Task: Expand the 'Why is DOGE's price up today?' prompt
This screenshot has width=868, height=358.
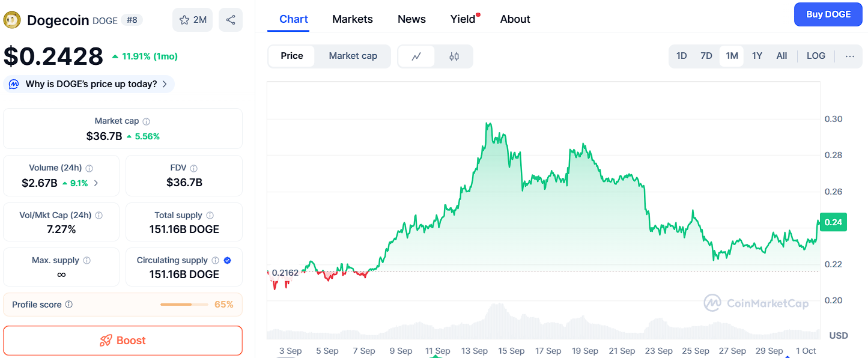Action: [90, 84]
